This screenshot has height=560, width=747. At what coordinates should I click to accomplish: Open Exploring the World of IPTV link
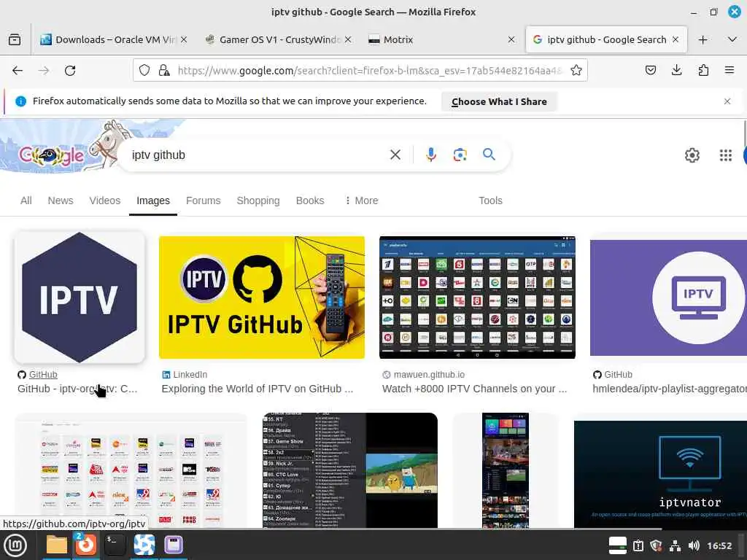tap(258, 389)
